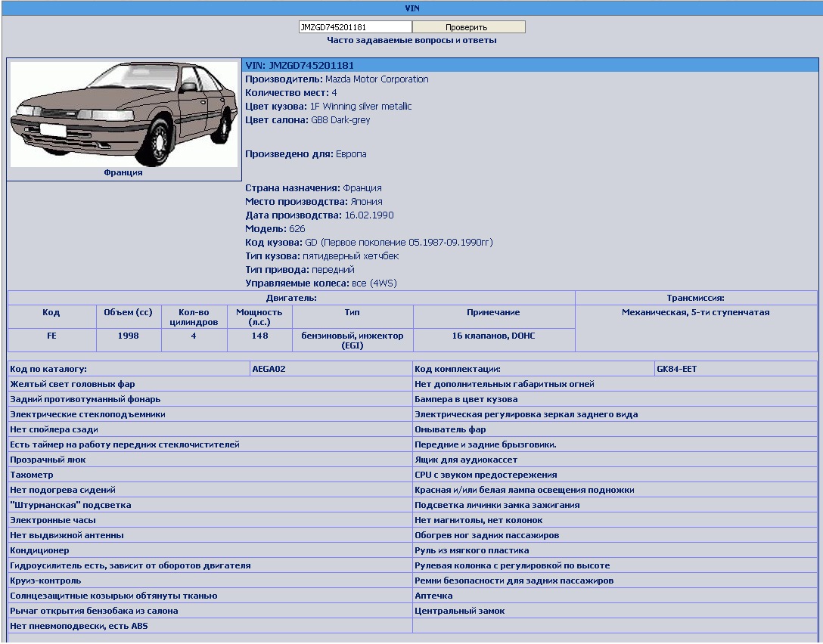
Task: Click the Мощность (л.с.) column header
Action: point(259,317)
